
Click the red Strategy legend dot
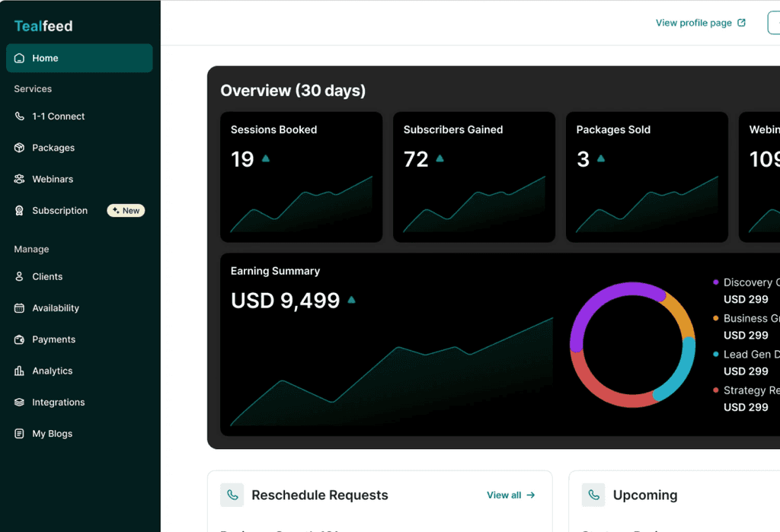(x=716, y=390)
